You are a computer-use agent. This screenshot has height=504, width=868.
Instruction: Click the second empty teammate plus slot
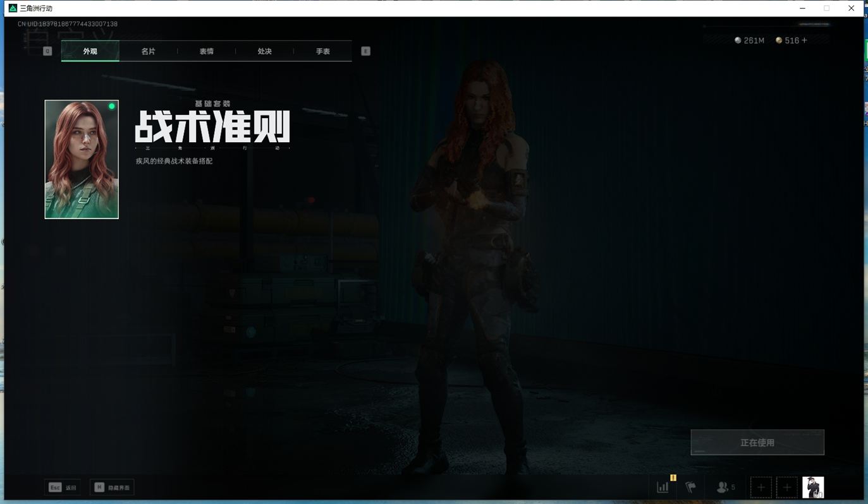(x=786, y=488)
